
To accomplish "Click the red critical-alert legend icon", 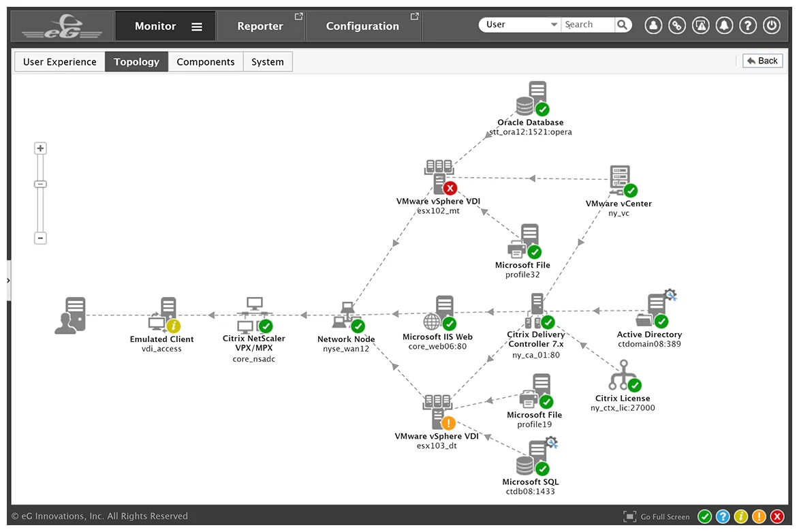I will coord(777,517).
